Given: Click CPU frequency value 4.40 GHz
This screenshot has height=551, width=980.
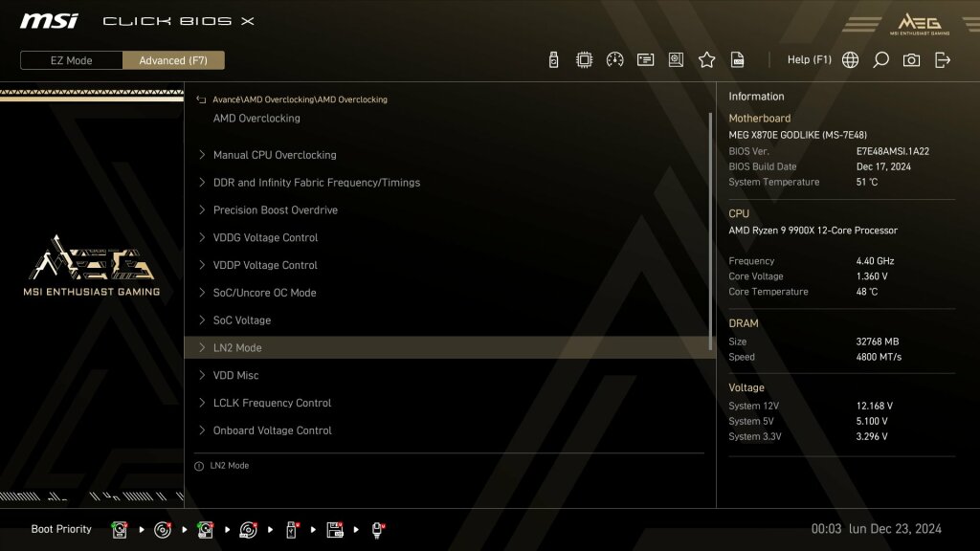Looking at the screenshot, I should pyautogui.click(x=875, y=261).
